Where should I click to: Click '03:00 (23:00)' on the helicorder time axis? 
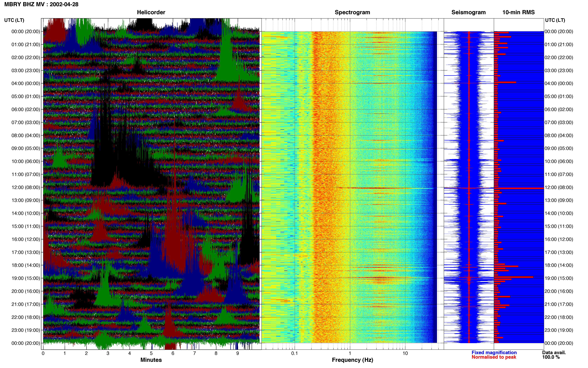pyautogui.click(x=26, y=71)
